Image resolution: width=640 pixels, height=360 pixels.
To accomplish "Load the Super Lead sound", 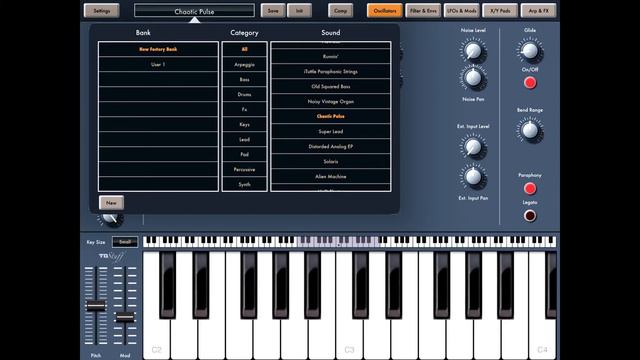I will tap(331, 131).
